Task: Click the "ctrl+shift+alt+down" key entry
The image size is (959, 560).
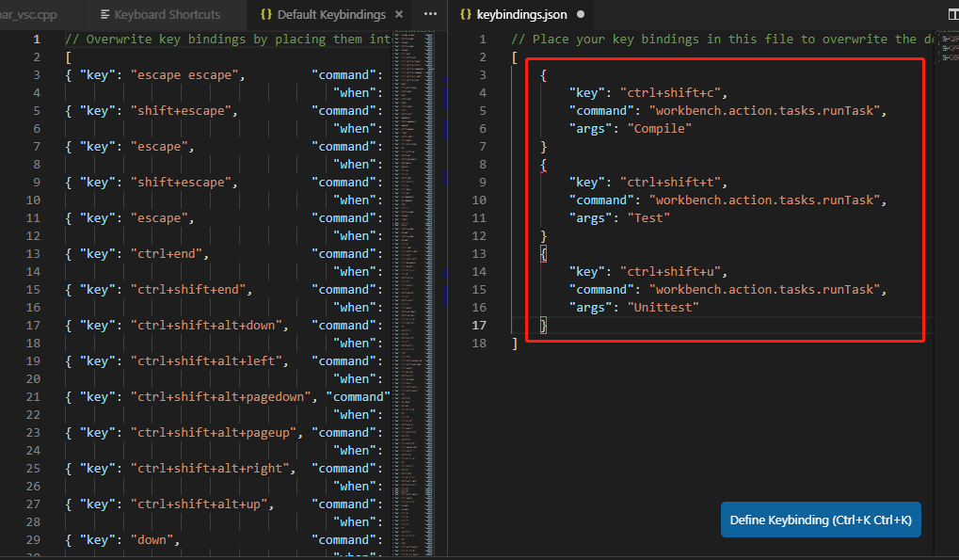Action: (x=209, y=326)
